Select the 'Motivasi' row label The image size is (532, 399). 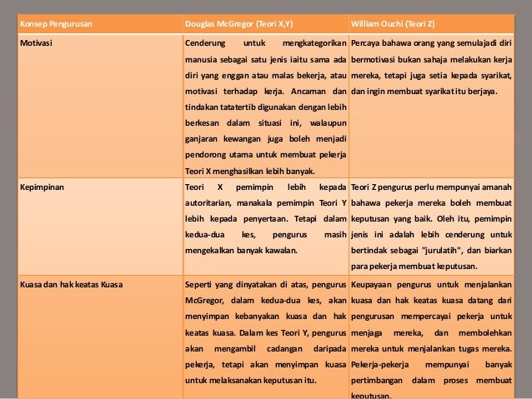(x=36, y=43)
